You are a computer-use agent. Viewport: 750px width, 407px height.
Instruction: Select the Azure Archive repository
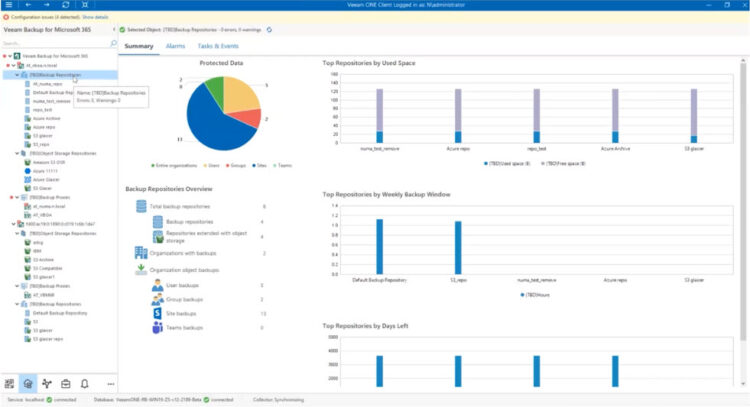pyautogui.click(x=46, y=118)
